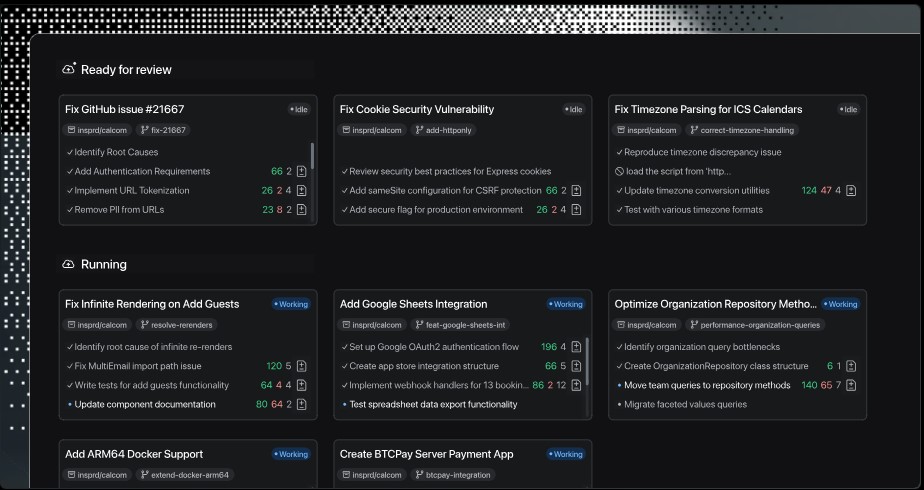This screenshot has height=490, width=924.
Task: Click Working badge on ARM64 Docker Support card
Action: 291,454
